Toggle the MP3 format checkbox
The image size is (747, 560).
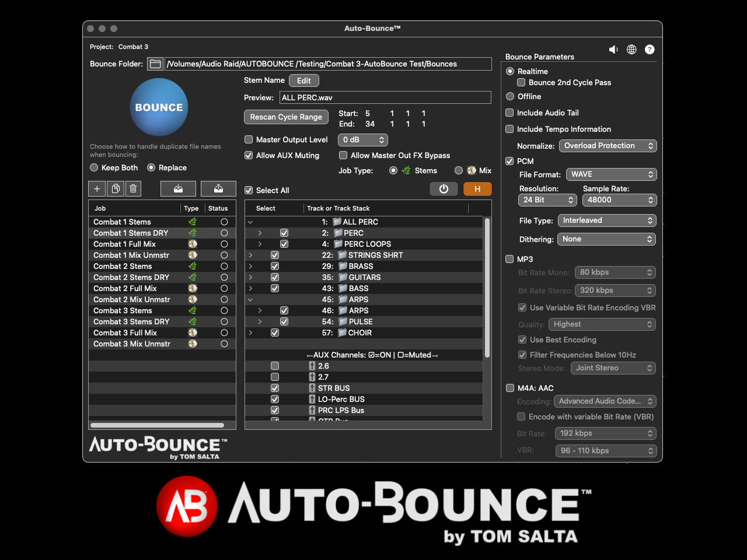509,260
